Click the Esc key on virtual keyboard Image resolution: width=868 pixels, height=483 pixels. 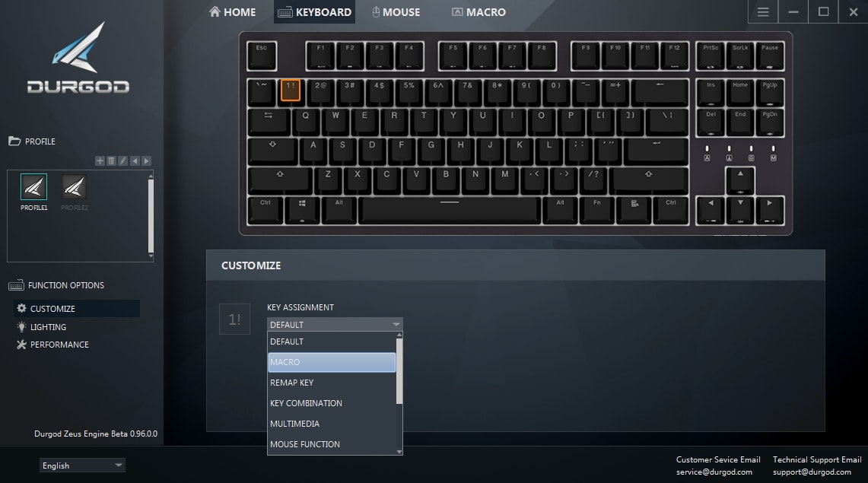(261, 56)
